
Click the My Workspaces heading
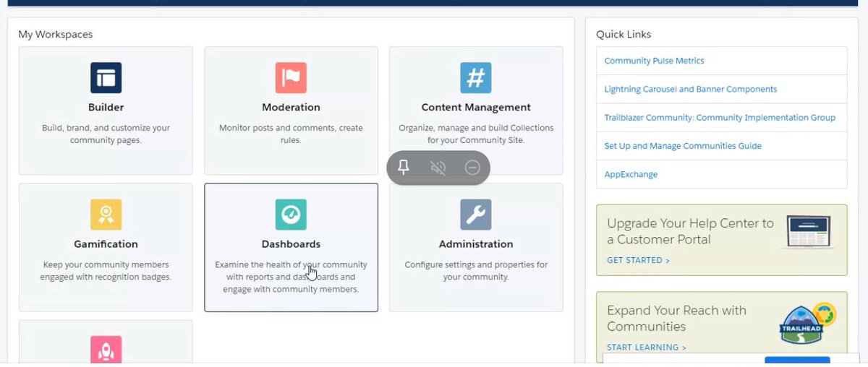56,34
